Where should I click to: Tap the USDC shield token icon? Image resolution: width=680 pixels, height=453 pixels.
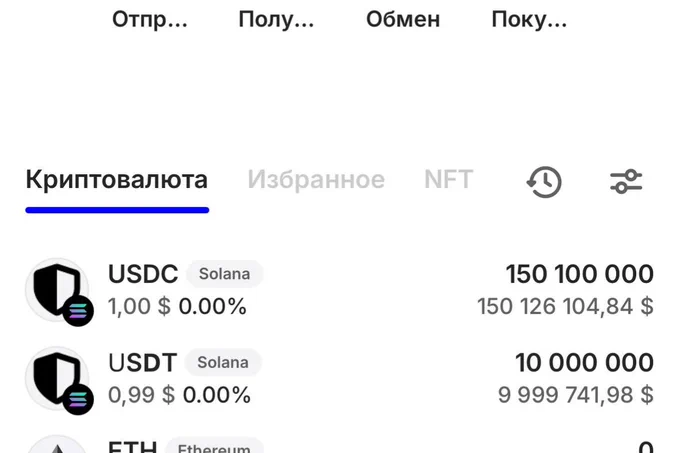pos(57,290)
